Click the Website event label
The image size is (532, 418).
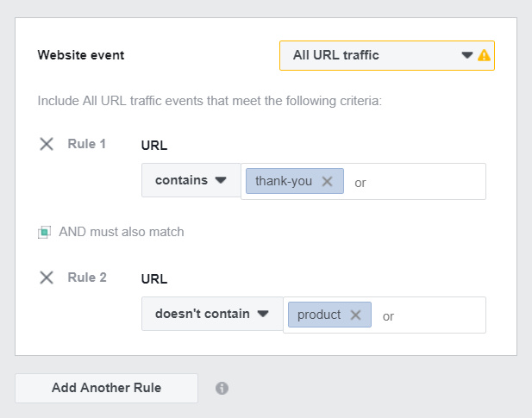point(81,55)
